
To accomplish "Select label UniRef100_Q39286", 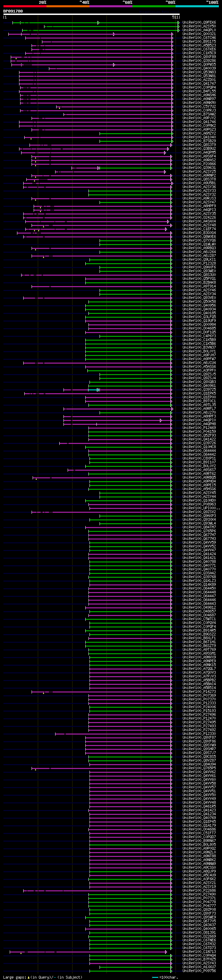I will coord(199,60).
